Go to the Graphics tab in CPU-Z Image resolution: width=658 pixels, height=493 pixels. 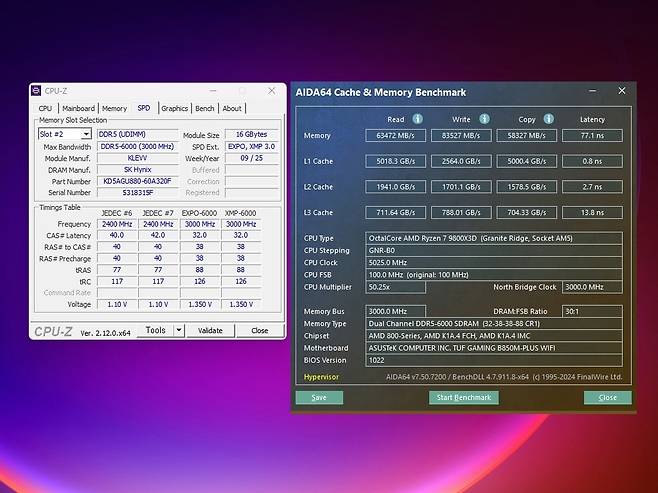(175, 108)
